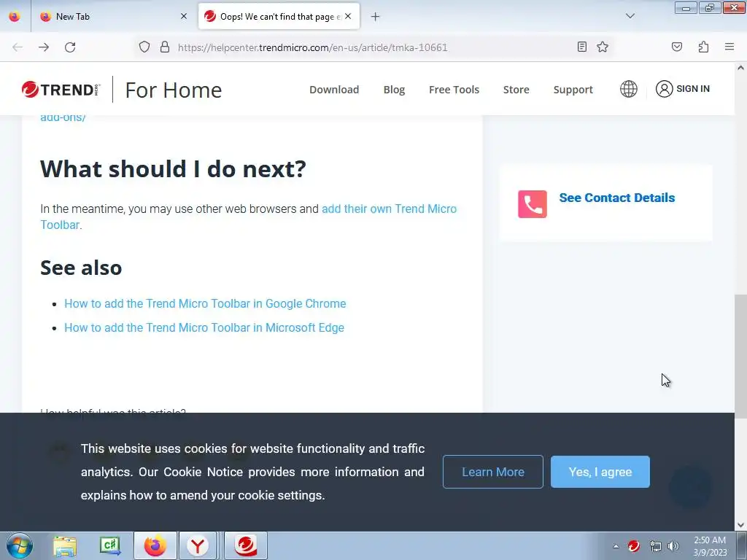Screen dimensions: 747x560
Task: Click the site security padlock icon
Action: click(x=165, y=47)
